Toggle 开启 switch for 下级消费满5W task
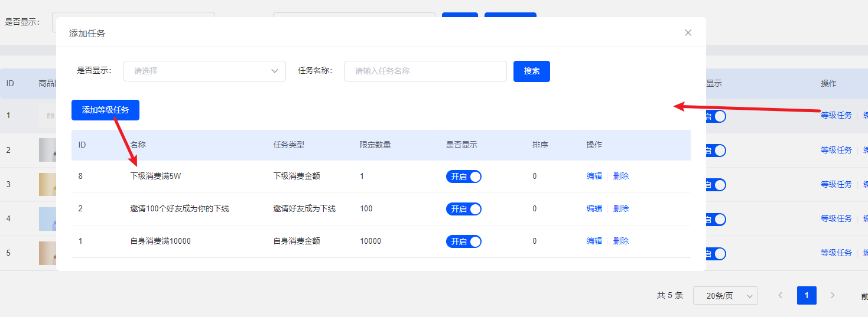 (x=464, y=177)
